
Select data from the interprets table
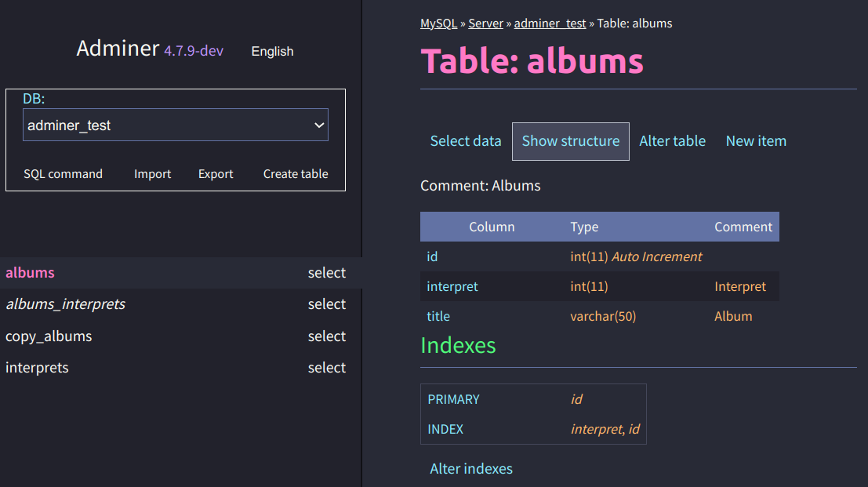(327, 367)
